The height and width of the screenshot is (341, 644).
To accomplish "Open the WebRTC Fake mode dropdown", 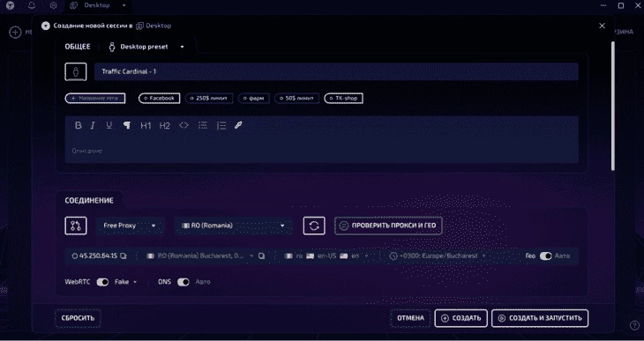I will pyautogui.click(x=125, y=282).
